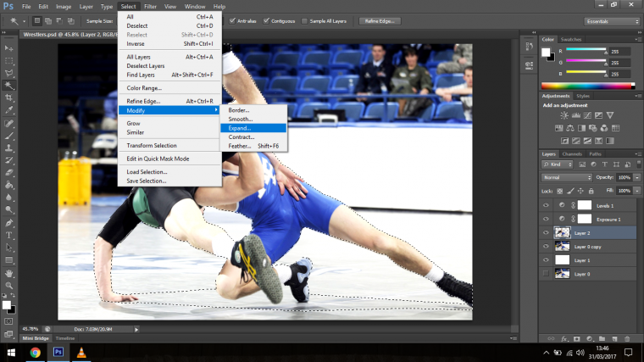Viewport: 644px width, 362px height.
Task: Hide the Exposure 1 layer
Action: coord(546,219)
